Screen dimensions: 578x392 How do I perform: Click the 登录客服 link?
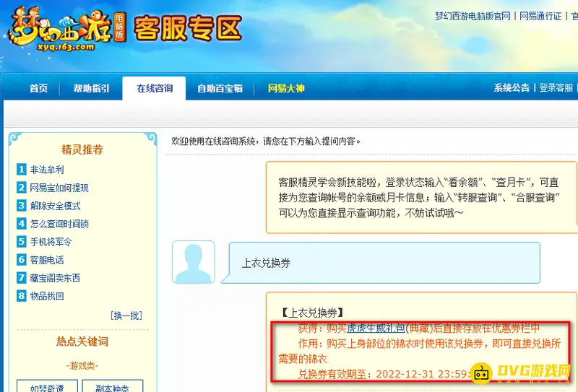coord(556,87)
